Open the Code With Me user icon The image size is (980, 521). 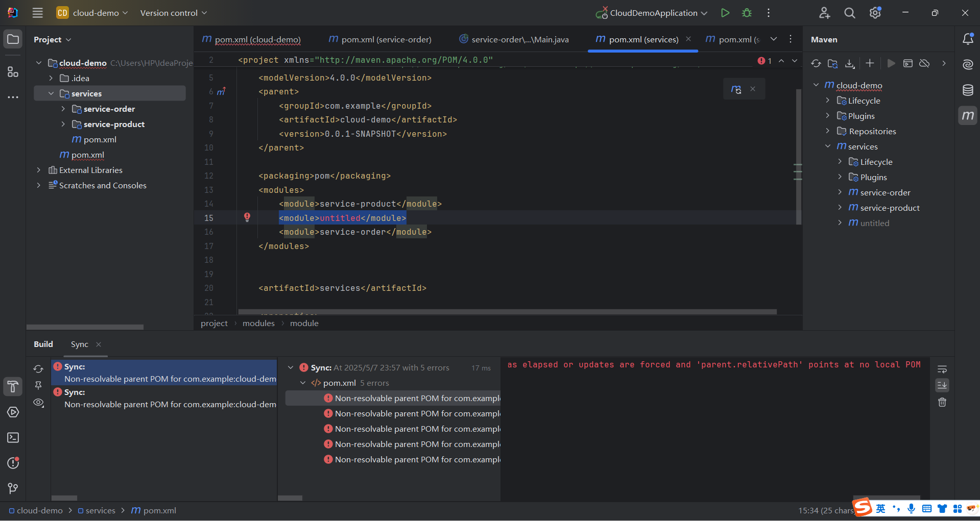click(824, 13)
